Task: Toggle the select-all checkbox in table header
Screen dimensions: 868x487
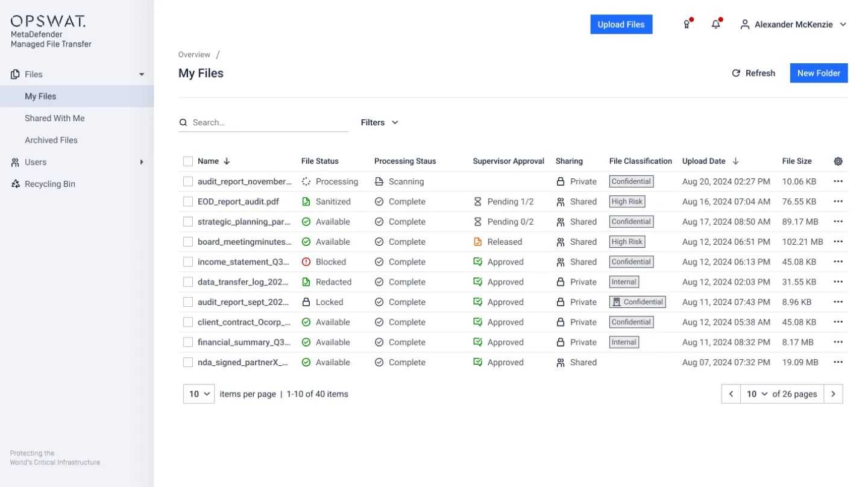Action: point(188,162)
